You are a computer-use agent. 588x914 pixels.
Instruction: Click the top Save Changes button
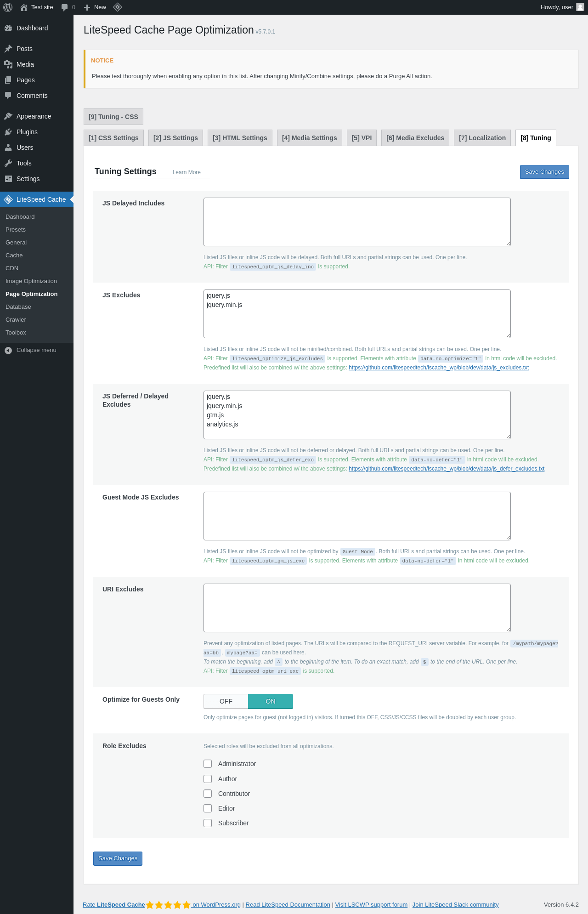pos(544,172)
